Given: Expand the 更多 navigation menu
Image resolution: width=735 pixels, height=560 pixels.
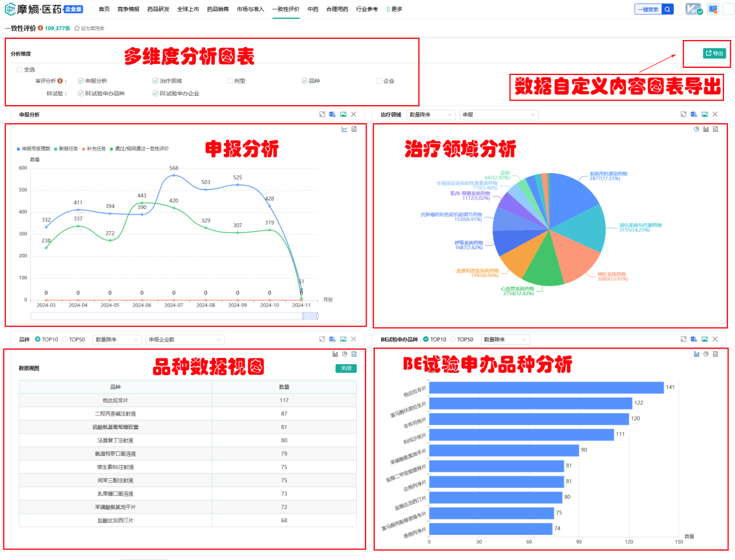Looking at the screenshot, I should point(395,9).
